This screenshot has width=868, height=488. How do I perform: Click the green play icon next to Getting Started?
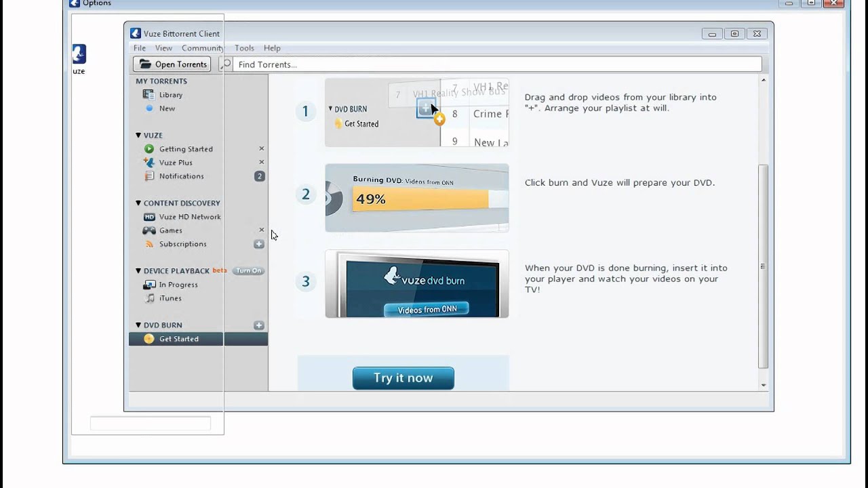point(149,149)
